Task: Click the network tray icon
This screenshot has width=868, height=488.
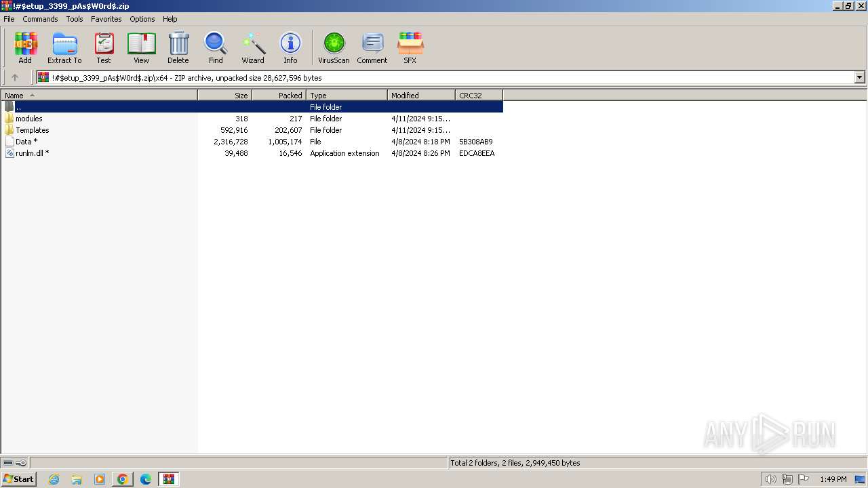Action: tap(787, 479)
